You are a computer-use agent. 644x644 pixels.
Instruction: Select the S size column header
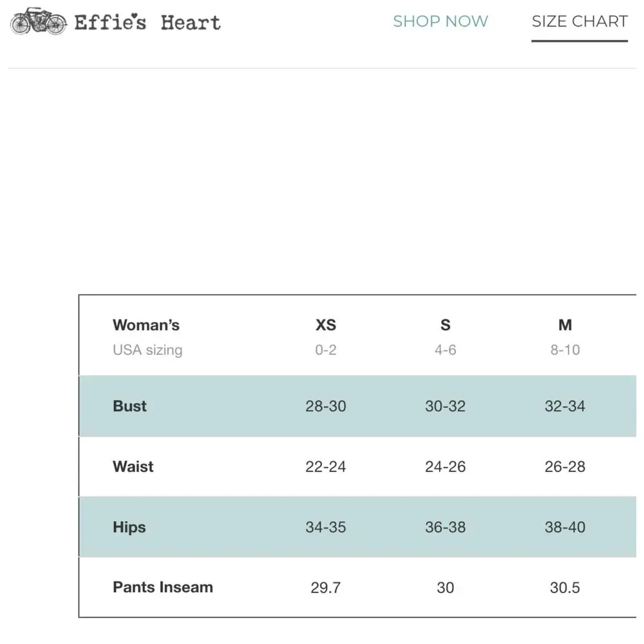445,325
